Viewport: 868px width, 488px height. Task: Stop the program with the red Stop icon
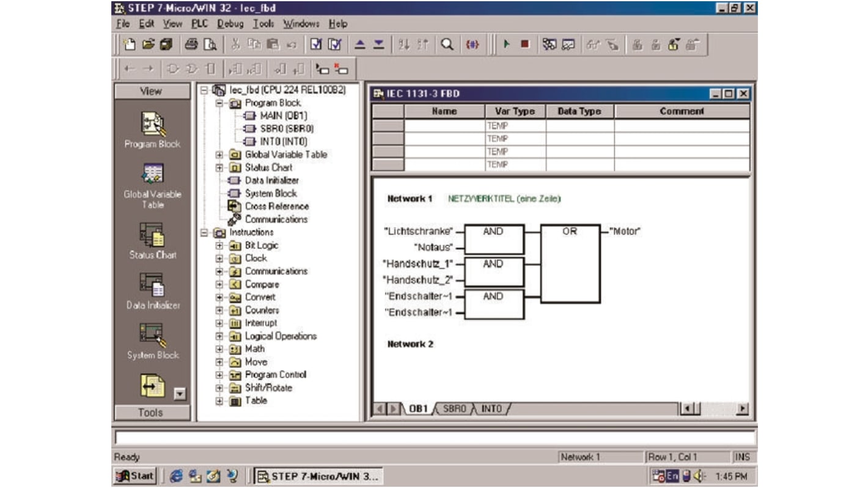523,43
